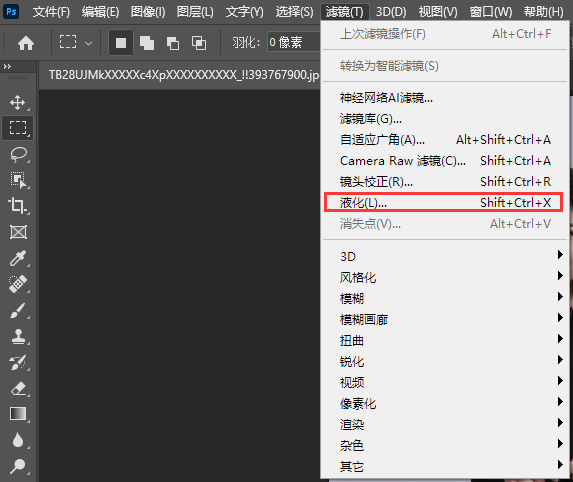Screen dimensions: 573x482
Task: Select the Dodge tool
Action: (18, 466)
